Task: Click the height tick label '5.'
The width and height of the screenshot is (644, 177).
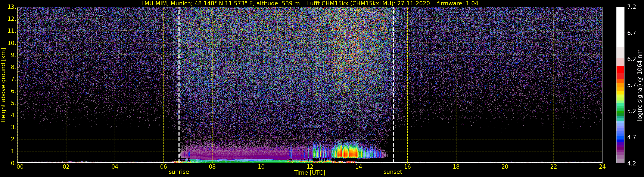Action: [x=13, y=103]
